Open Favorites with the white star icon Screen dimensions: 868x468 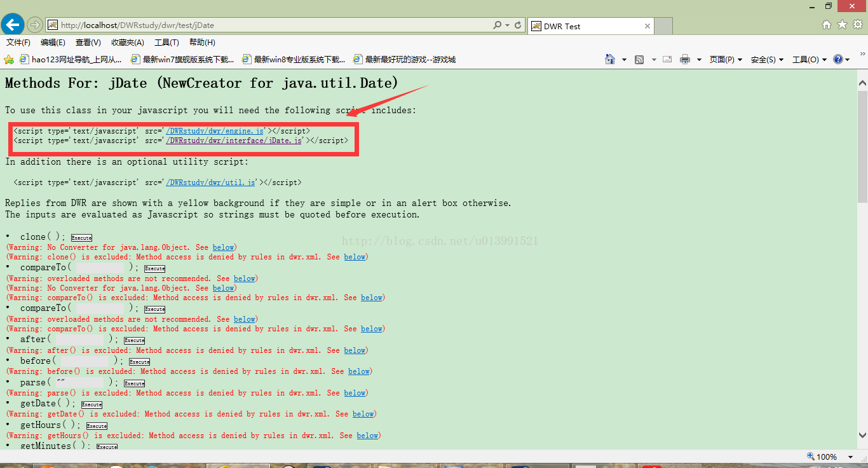(x=842, y=25)
